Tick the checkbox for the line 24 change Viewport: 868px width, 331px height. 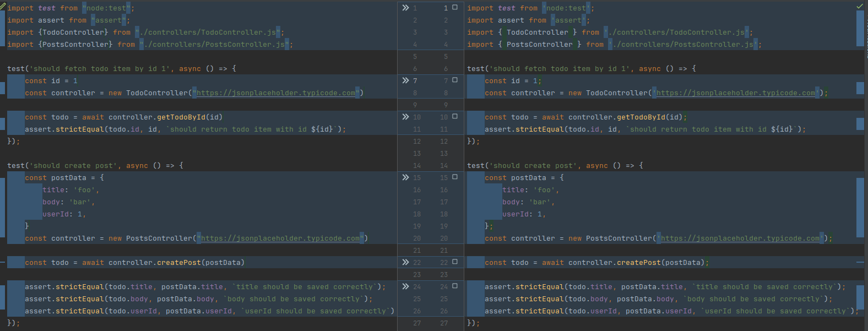click(x=455, y=286)
